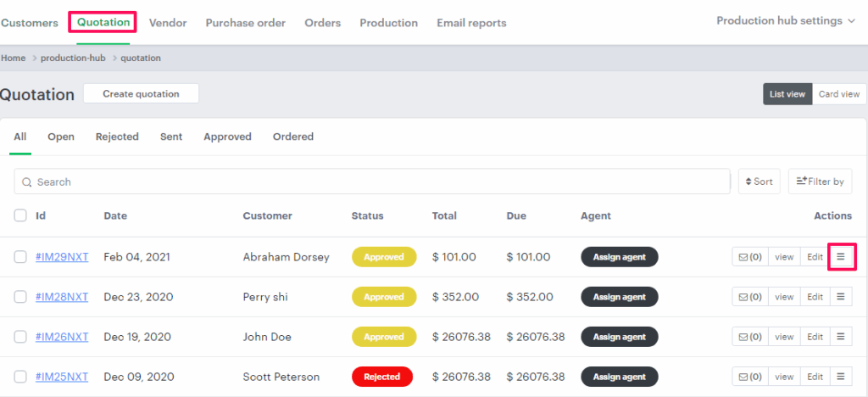Open hamburger actions menu for Perry shi
Image resolution: width=868 pixels, height=397 pixels.
point(841,297)
